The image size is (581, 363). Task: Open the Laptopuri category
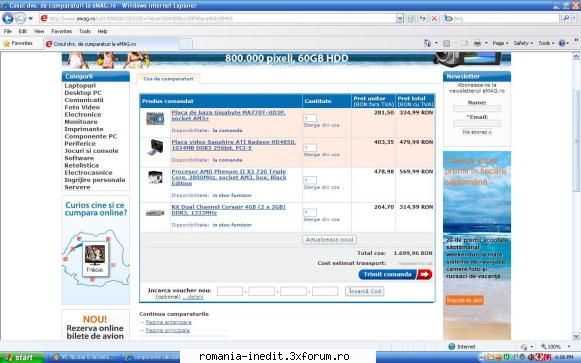80,86
